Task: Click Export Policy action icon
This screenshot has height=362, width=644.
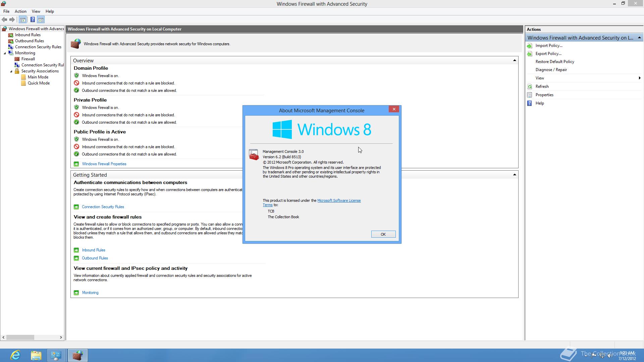Action: 530,54
